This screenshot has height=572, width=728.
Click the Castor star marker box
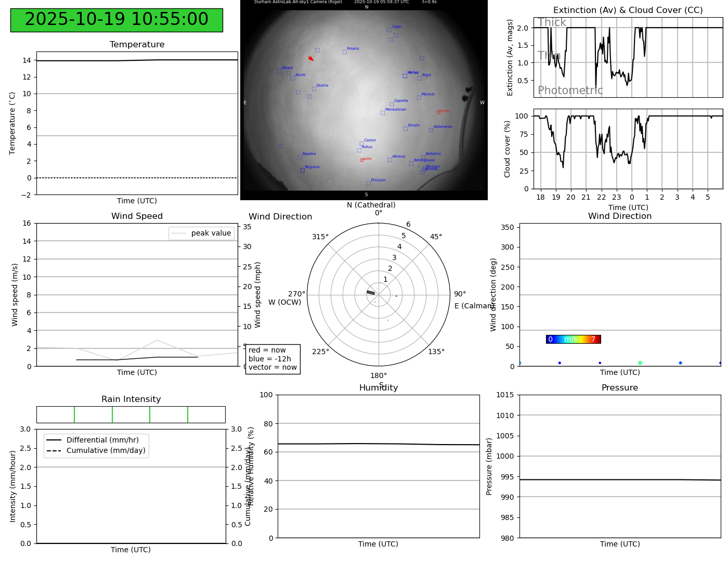pos(361,144)
